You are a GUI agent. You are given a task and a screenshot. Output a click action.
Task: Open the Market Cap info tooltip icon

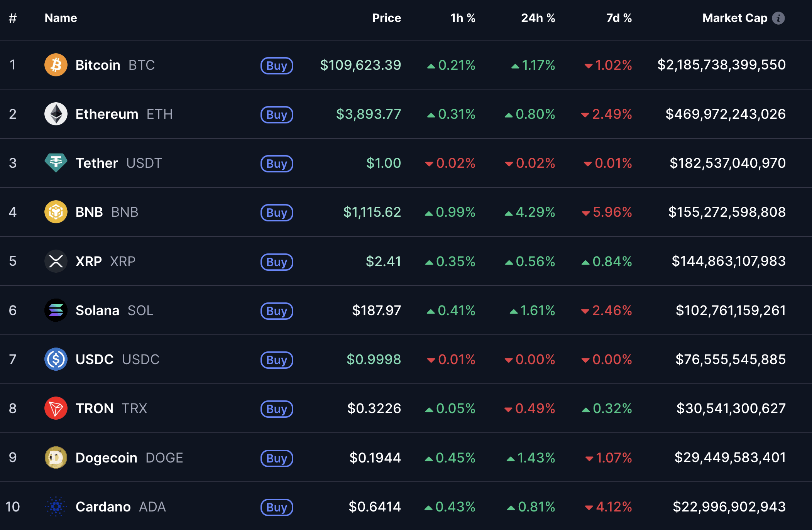click(778, 18)
